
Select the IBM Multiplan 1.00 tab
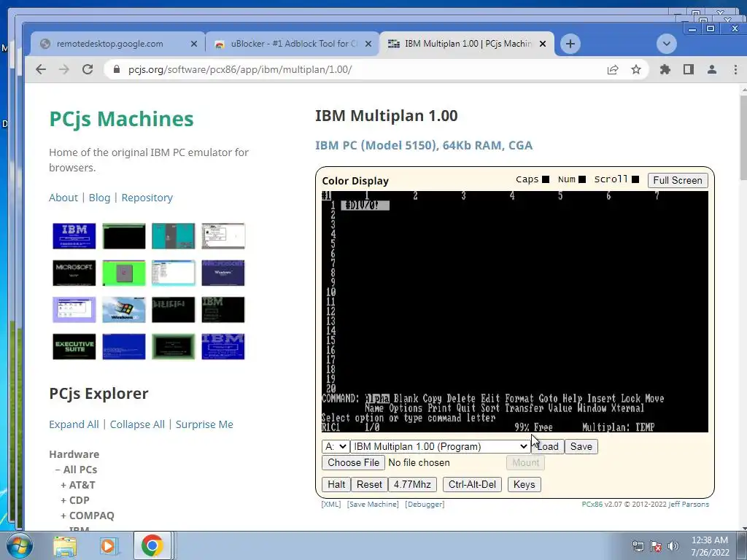[468, 44]
